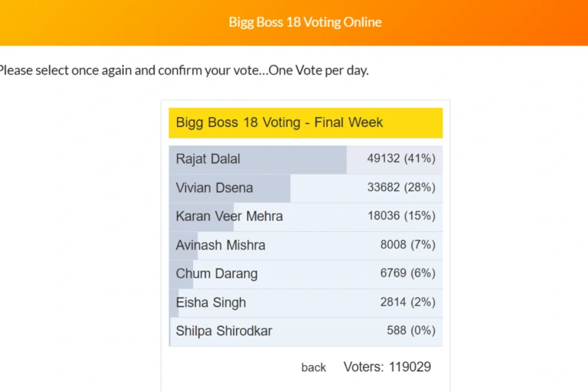Image resolution: width=588 pixels, height=392 pixels.
Task: Click the 49132 (41%) vote count
Action: click(x=401, y=158)
